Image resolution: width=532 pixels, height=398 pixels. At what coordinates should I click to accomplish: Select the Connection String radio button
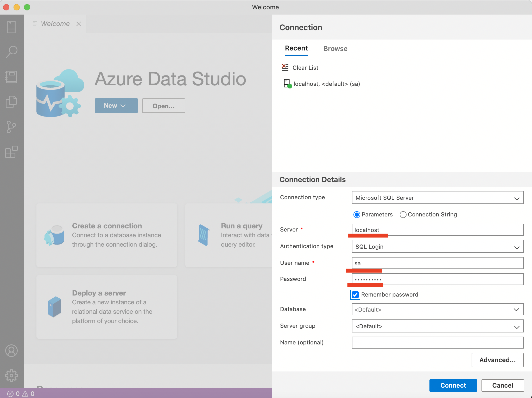point(403,215)
